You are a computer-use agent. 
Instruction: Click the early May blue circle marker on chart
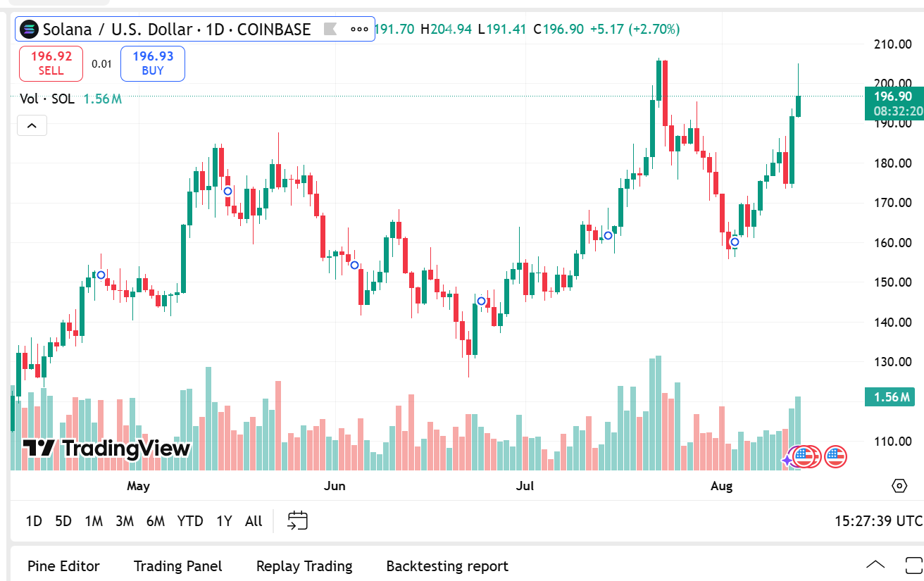101,275
